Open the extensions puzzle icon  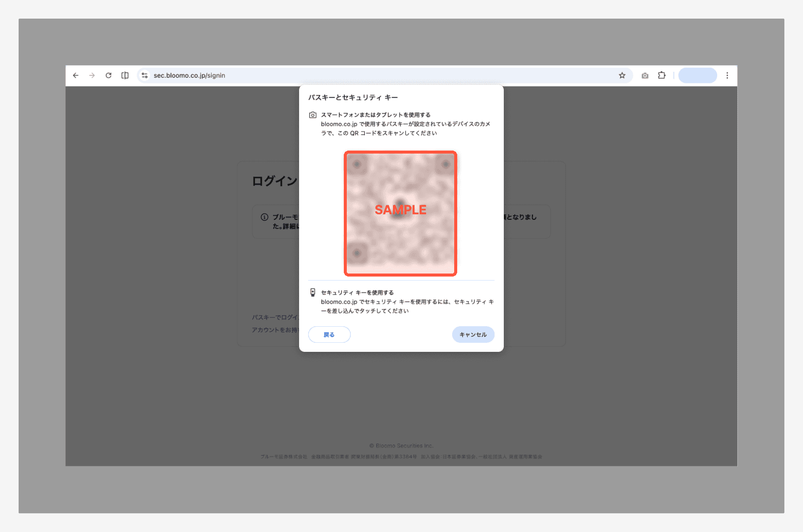tap(662, 75)
